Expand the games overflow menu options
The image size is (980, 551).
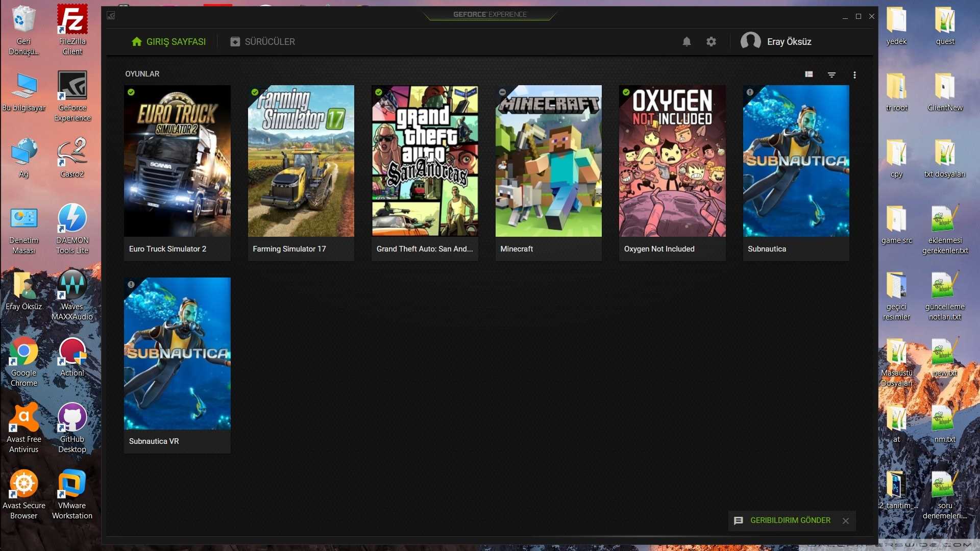click(855, 74)
